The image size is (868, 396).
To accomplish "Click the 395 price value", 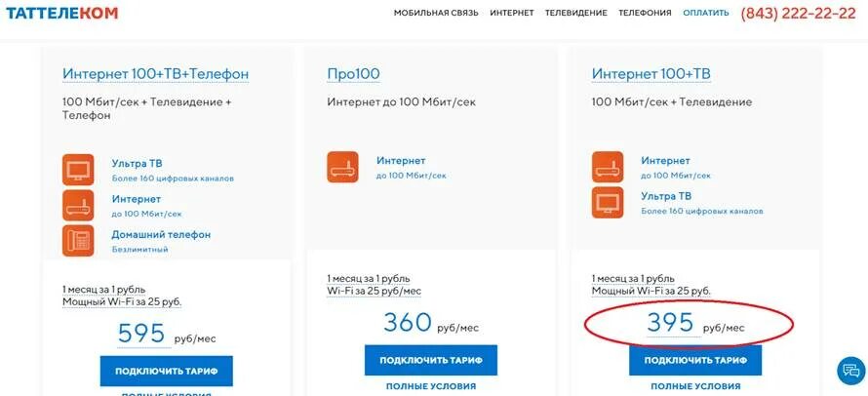I will coord(670,323).
